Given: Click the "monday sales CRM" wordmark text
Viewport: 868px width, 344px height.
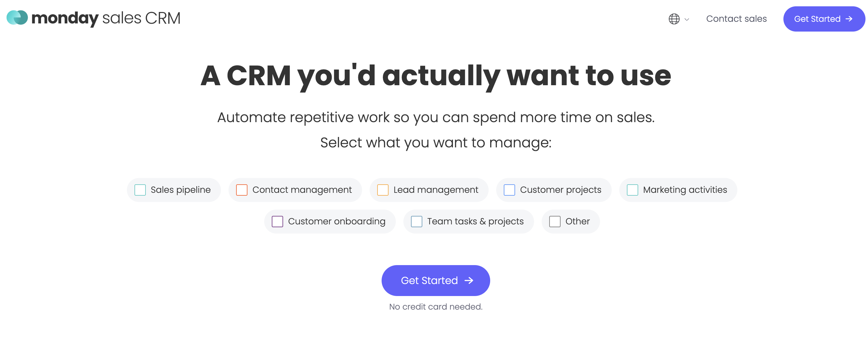Looking at the screenshot, I should [106, 18].
